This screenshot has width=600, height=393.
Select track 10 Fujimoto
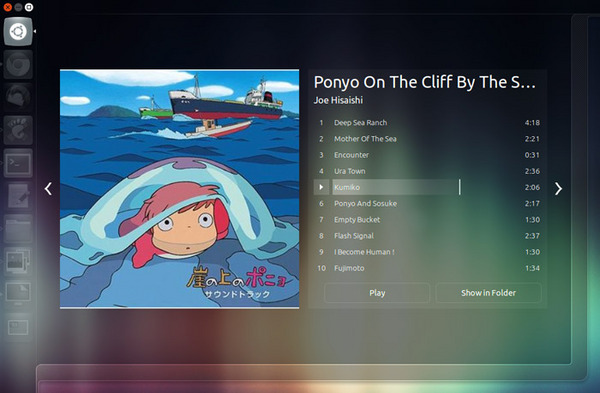(428, 268)
